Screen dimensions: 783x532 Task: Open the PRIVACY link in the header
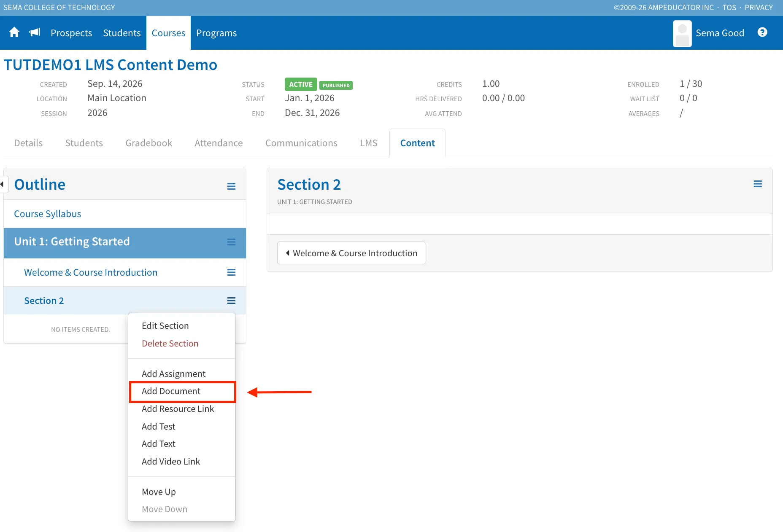[759, 8]
